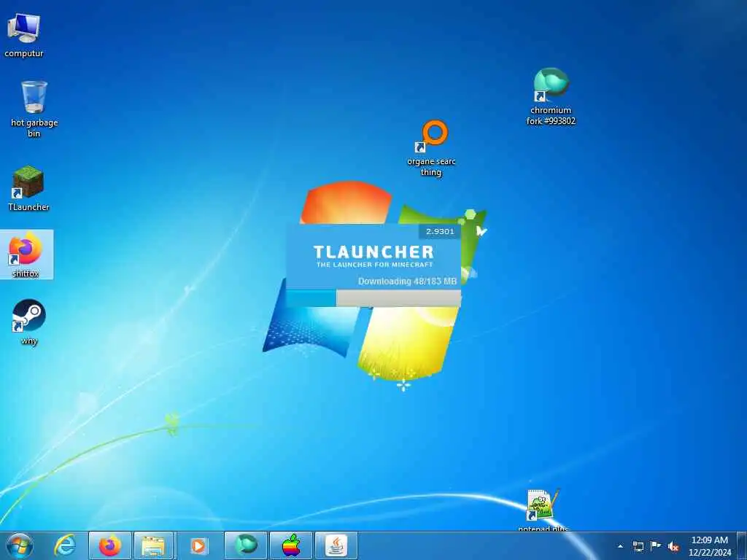Open the computur desktop icon

23,35
